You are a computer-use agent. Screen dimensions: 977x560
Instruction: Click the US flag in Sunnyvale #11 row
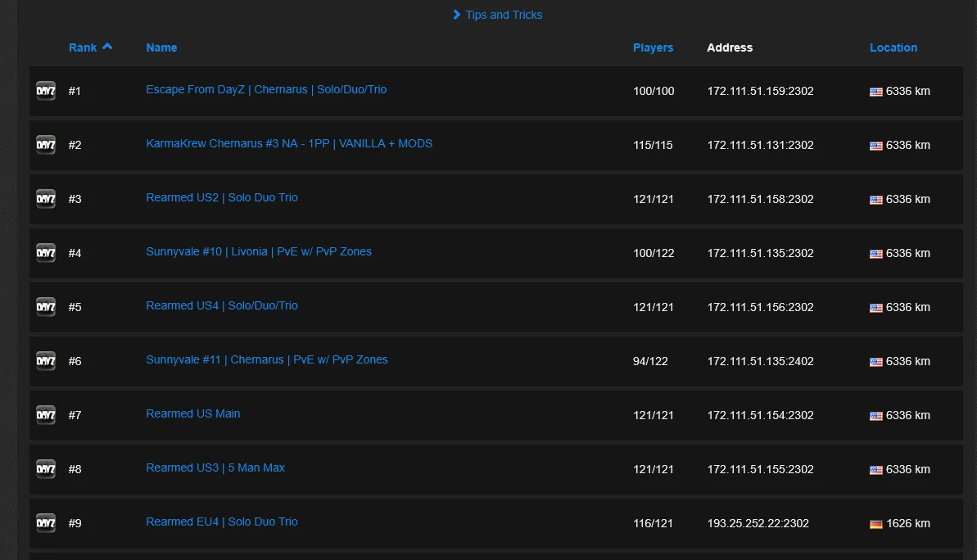click(876, 362)
